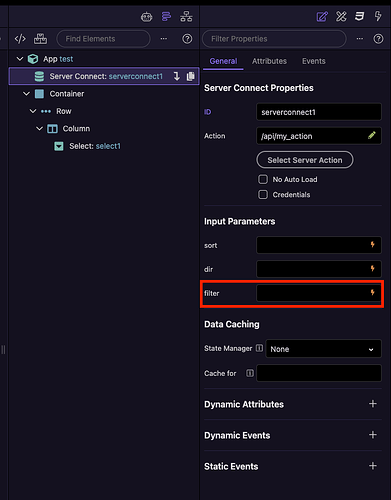
Task: Collapse the Row tree node
Action: pyautogui.click(x=33, y=111)
